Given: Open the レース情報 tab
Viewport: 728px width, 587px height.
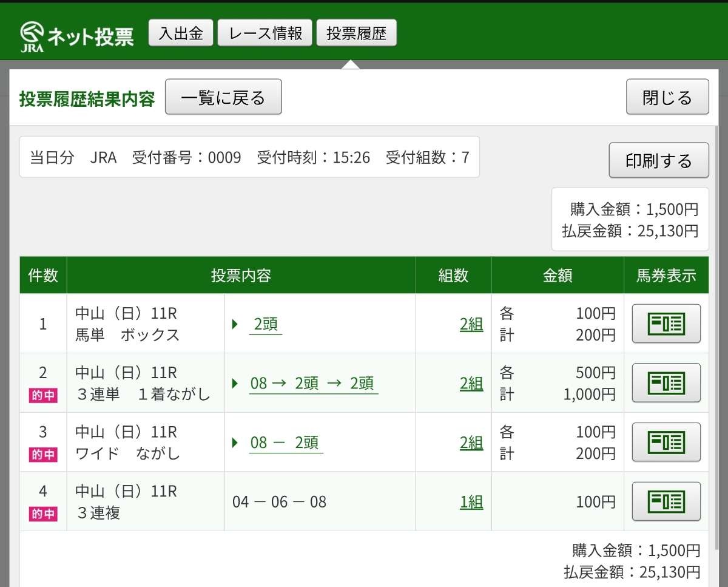Looking at the screenshot, I should tap(265, 33).
